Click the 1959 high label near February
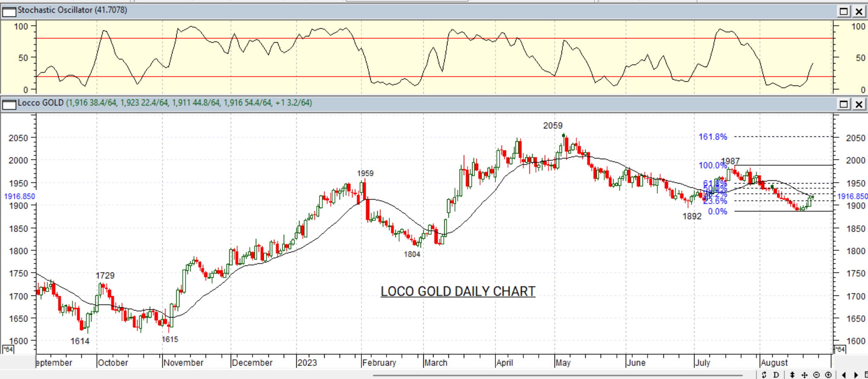 tap(365, 173)
